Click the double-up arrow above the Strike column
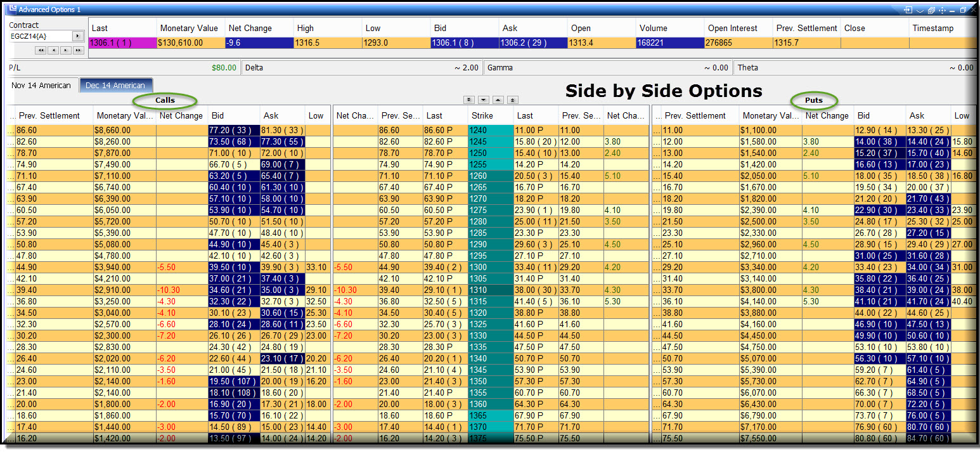 [513, 100]
